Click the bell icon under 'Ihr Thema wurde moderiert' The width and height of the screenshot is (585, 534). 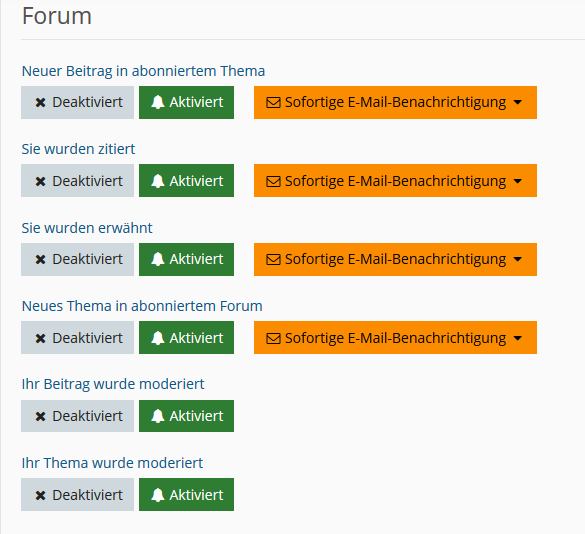tap(157, 495)
